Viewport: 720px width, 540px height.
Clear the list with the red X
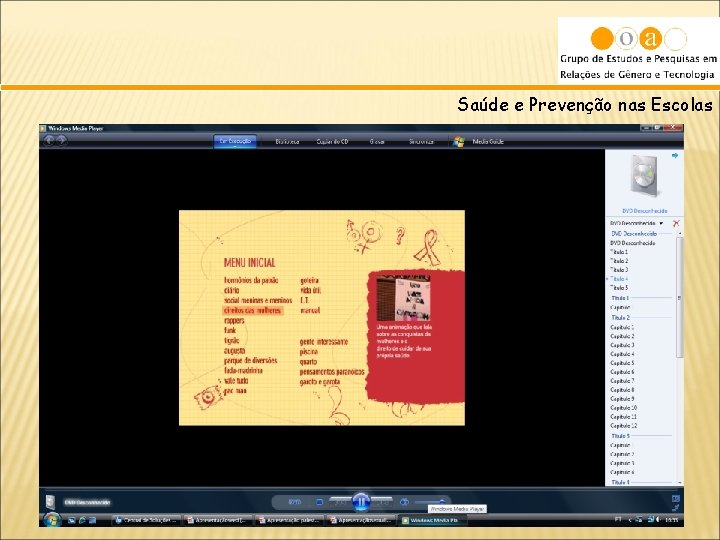[676, 223]
